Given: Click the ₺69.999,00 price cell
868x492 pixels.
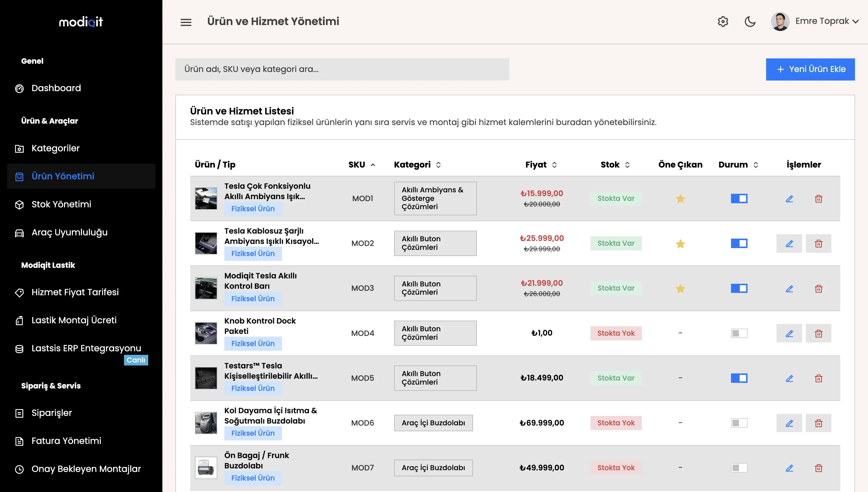Looking at the screenshot, I should pos(541,423).
